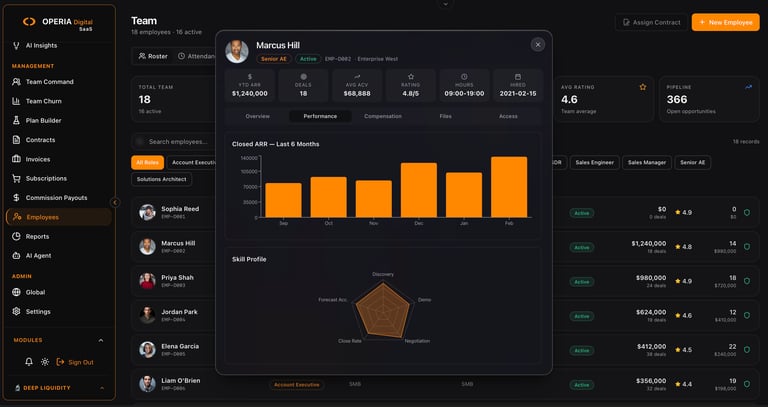Collapse the sidebar using chevron handle
Screen dimensions: 768x407
coord(115,202)
